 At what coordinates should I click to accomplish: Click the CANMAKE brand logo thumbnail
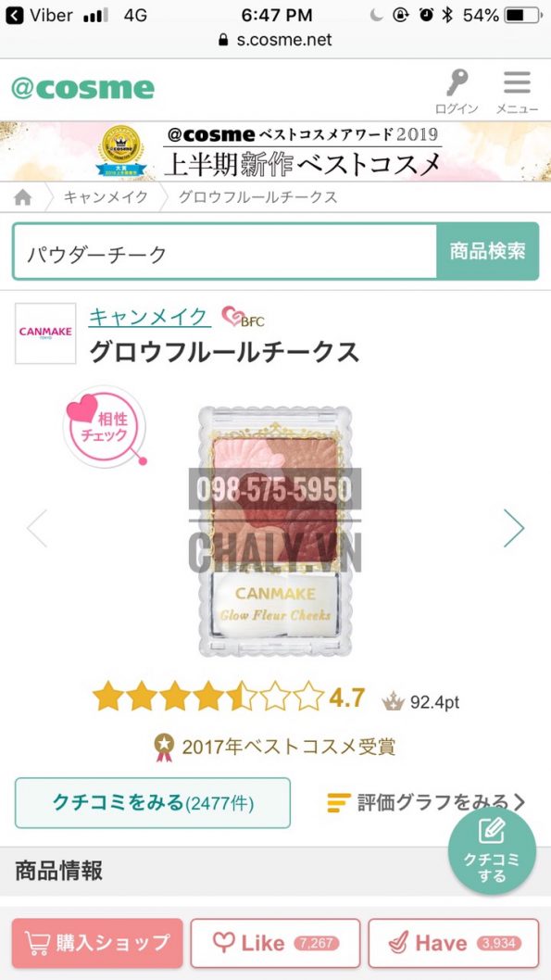coord(45,333)
